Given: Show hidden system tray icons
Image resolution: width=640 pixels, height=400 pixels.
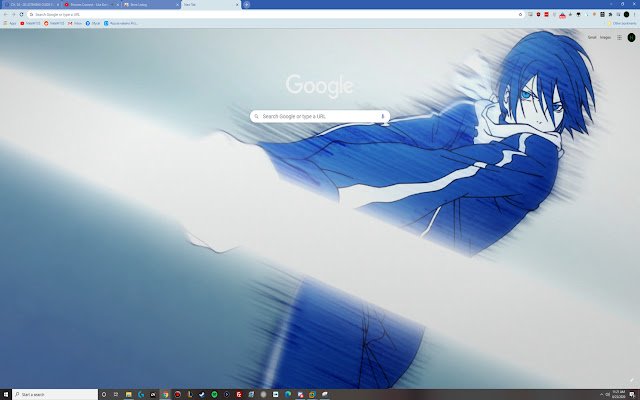Looking at the screenshot, I should (601, 394).
